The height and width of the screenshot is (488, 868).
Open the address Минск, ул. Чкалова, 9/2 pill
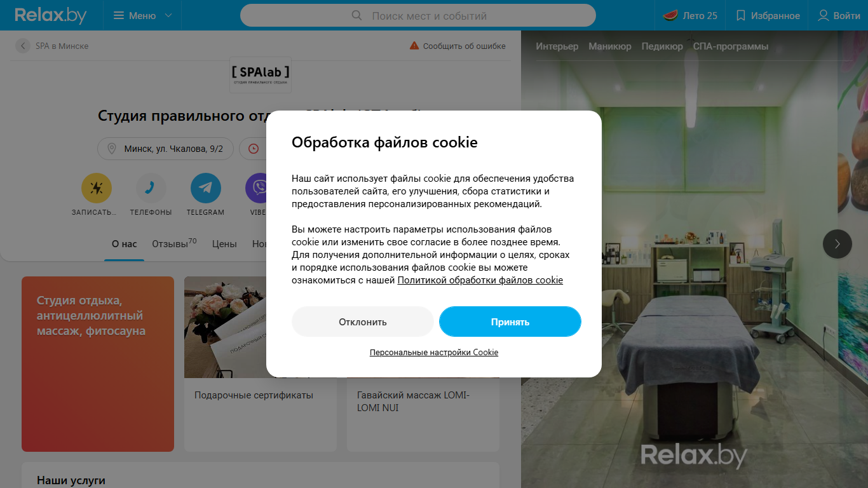click(165, 149)
